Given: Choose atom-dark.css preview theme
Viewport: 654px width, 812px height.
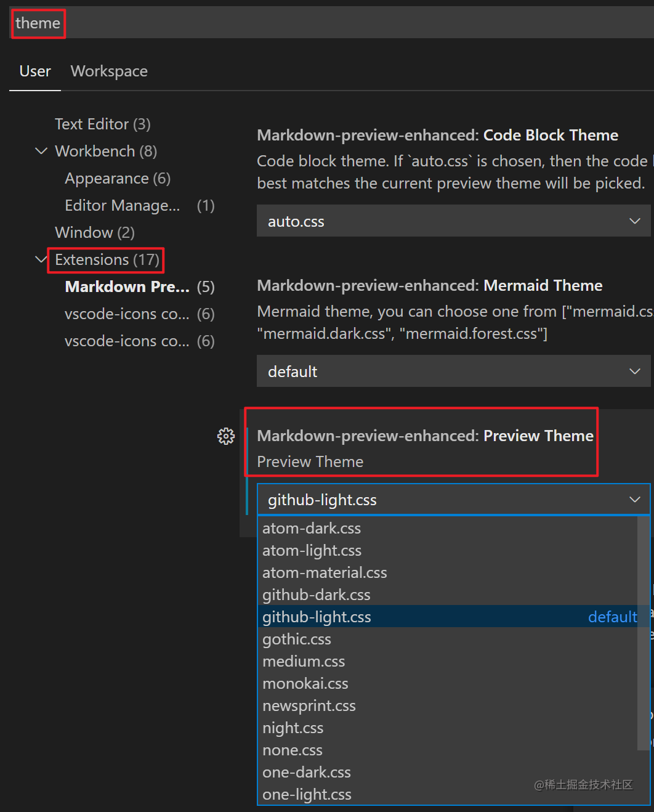Looking at the screenshot, I should tap(447, 528).
